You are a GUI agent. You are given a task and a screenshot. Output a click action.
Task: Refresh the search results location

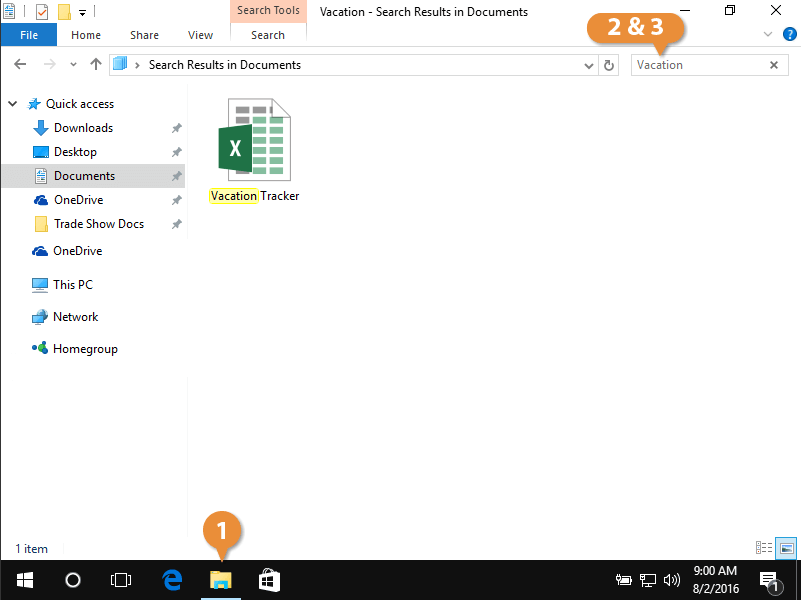(609, 65)
